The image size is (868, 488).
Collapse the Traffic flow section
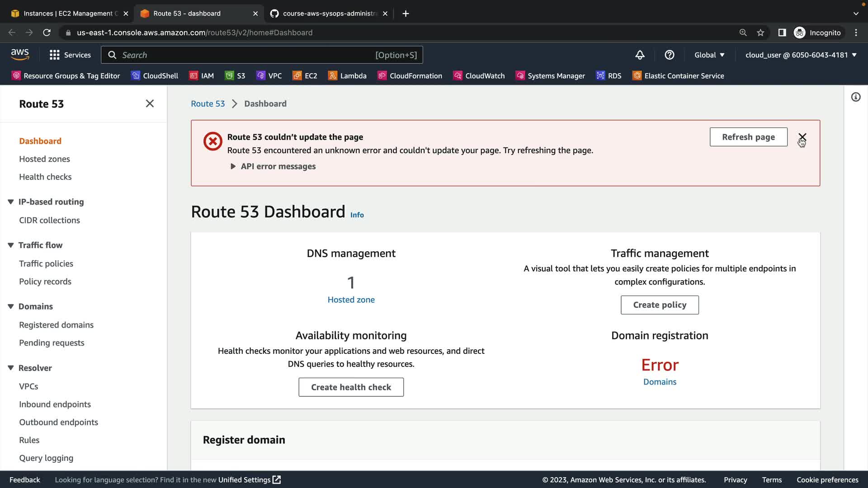(x=11, y=245)
